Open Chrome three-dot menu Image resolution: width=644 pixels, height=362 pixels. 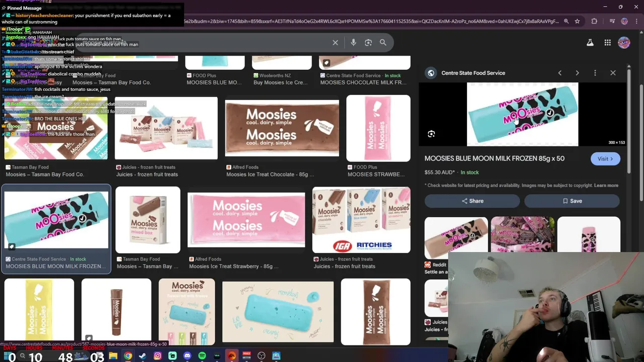(636, 21)
